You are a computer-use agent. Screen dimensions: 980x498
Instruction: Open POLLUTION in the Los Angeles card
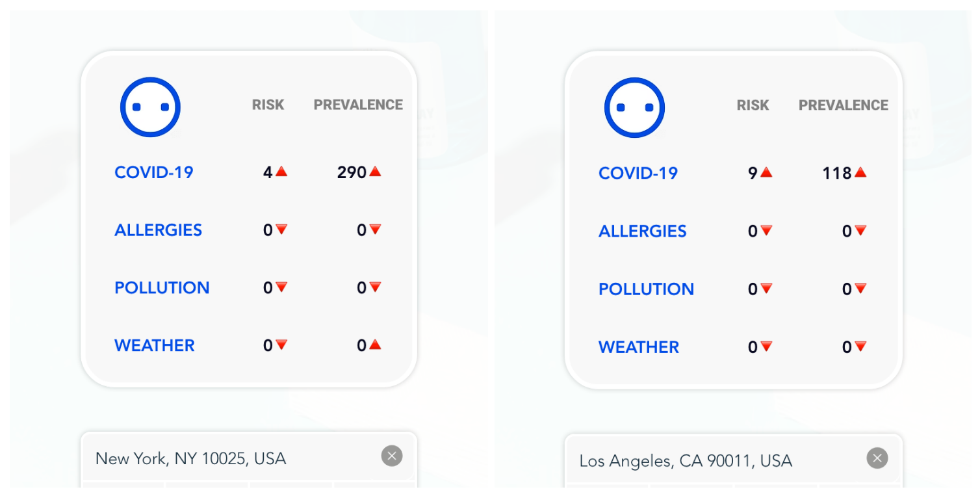[646, 289]
